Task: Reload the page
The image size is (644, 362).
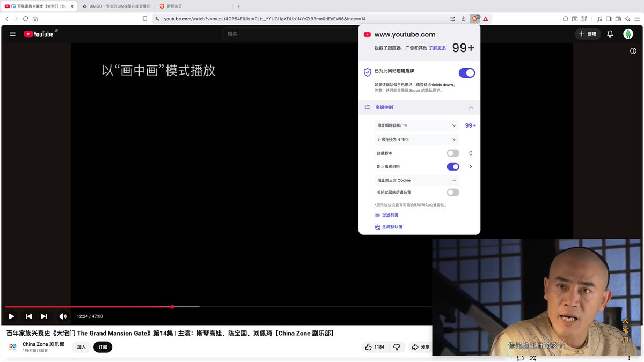Action: [x=25, y=19]
